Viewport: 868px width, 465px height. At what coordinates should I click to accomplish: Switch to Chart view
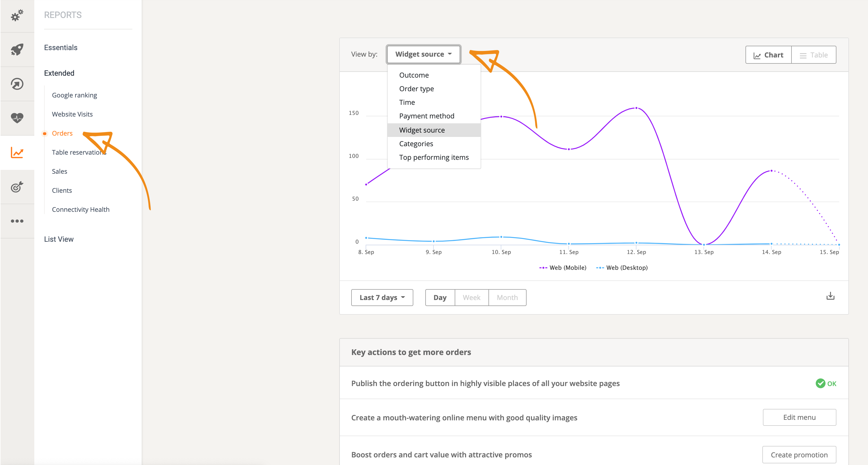[768, 55]
